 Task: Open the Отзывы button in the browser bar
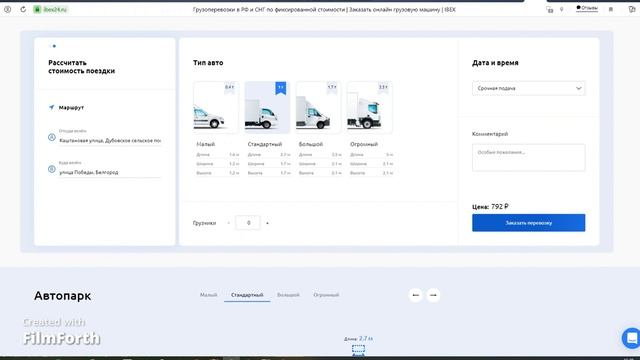tap(587, 8)
